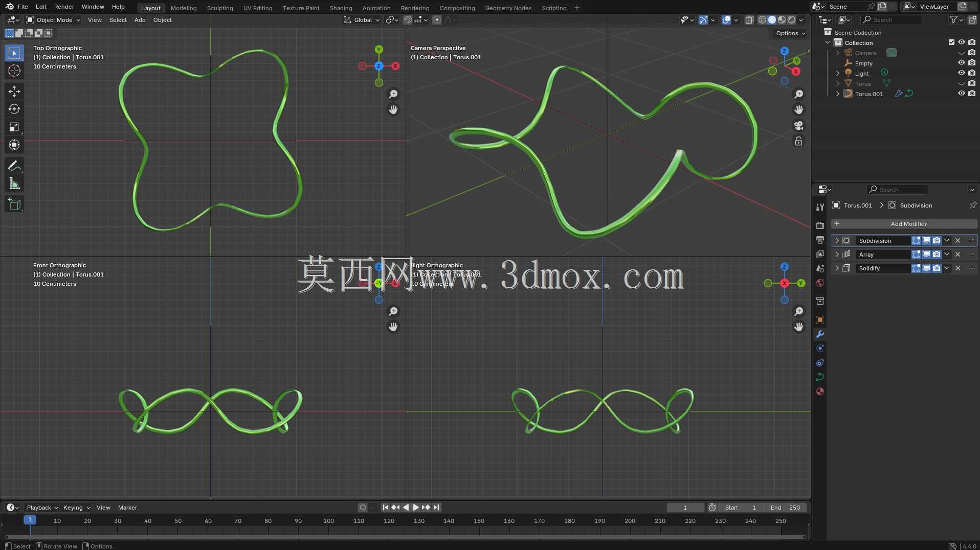Collapse the Collection tree row
Image resolution: width=980 pixels, height=550 pixels.
(828, 42)
